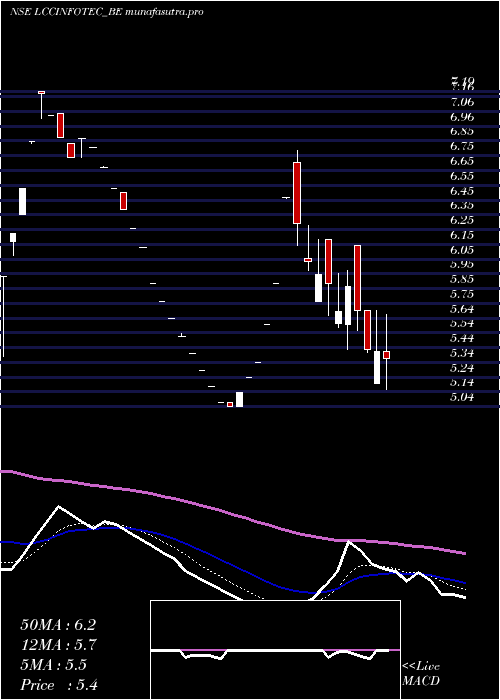Select the 5.14 price label

[x=462, y=382]
